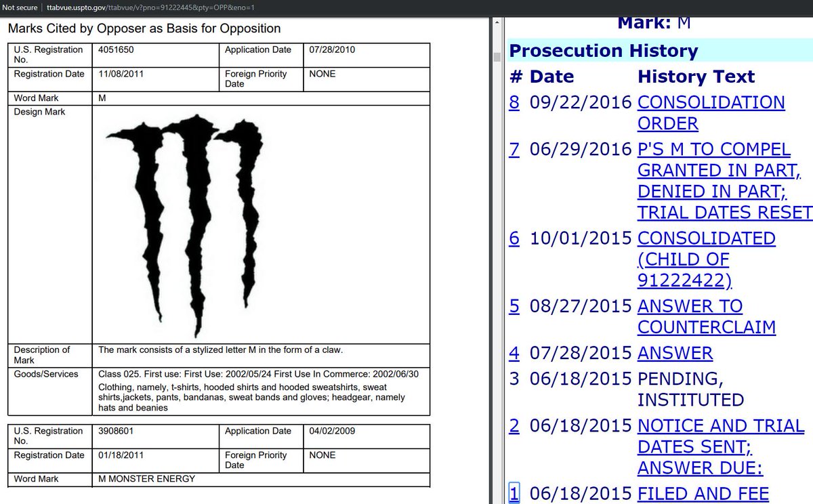The height and width of the screenshot is (504, 813).
Task: Click the 06/29/2016 date
Action: coord(581,149)
